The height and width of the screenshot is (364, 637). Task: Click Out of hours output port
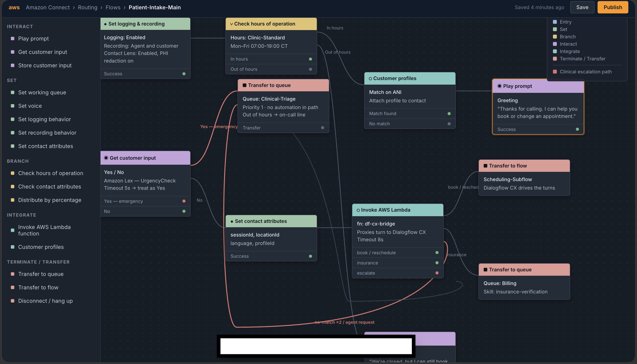click(x=310, y=69)
